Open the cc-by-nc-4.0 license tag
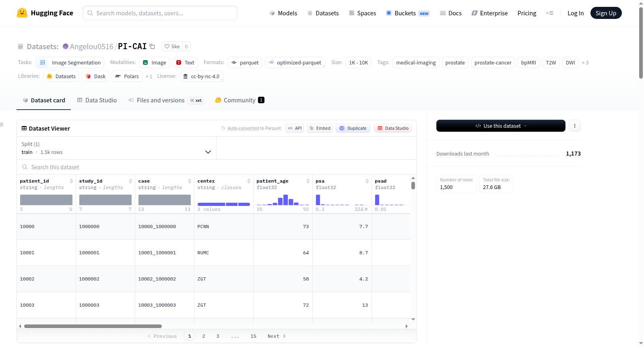644x347 pixels. pos(201,76)
